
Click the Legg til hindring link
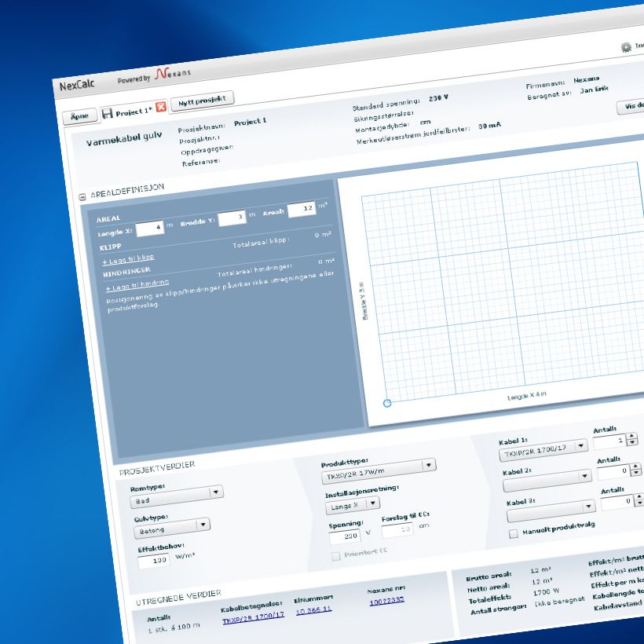pos(137,284)
